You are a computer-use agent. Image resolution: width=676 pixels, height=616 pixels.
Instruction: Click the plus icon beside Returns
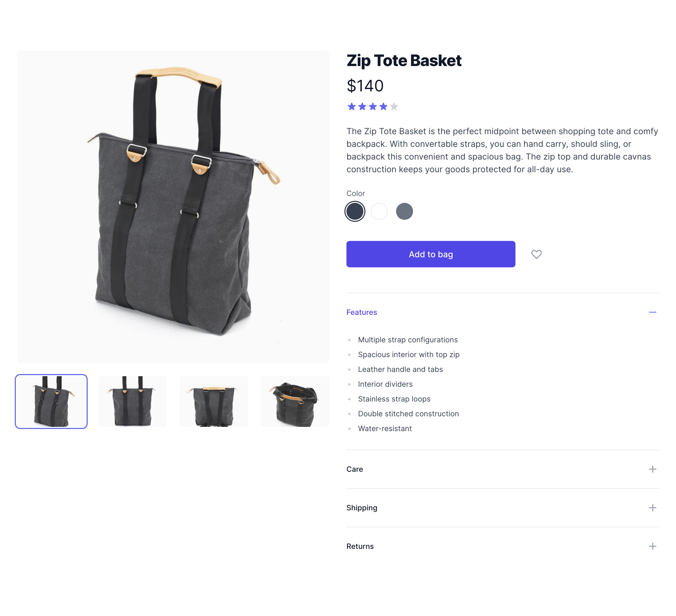pos(652,546)
